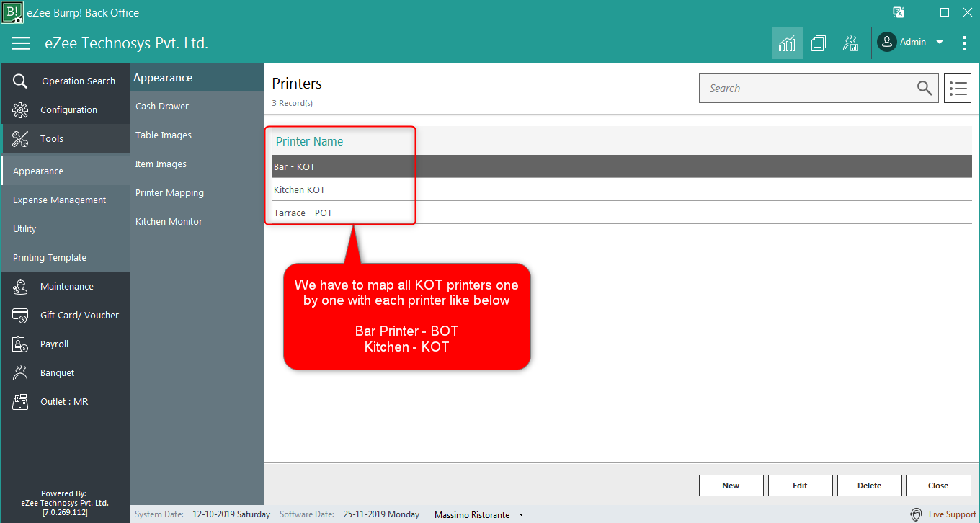The image size is (980, 523).
Task: Open Item Images option
Action: [161, 164]
